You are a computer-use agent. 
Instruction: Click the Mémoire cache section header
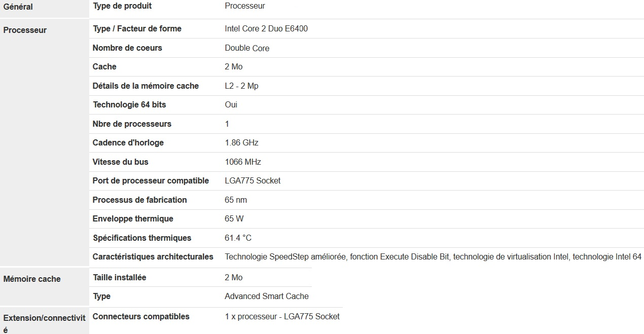[32, 279]
